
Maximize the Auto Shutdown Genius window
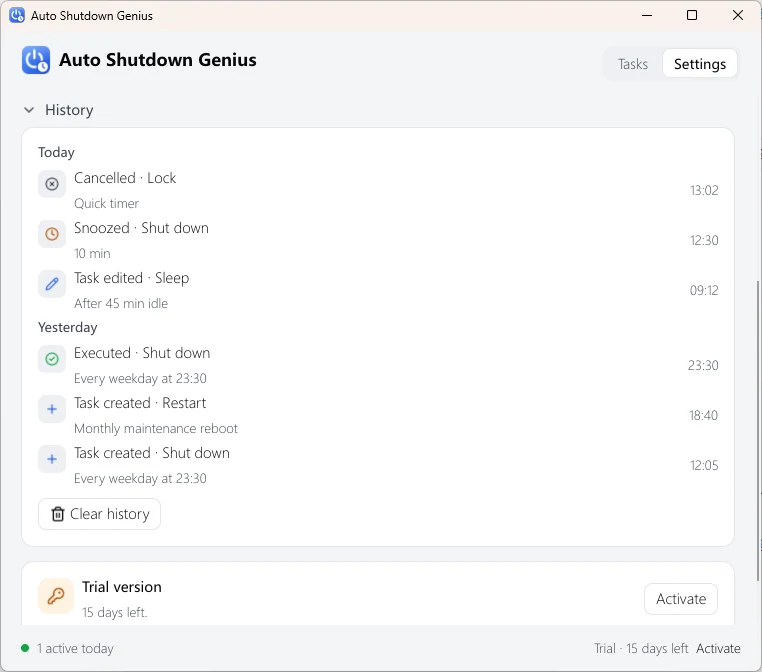(692, 16)
